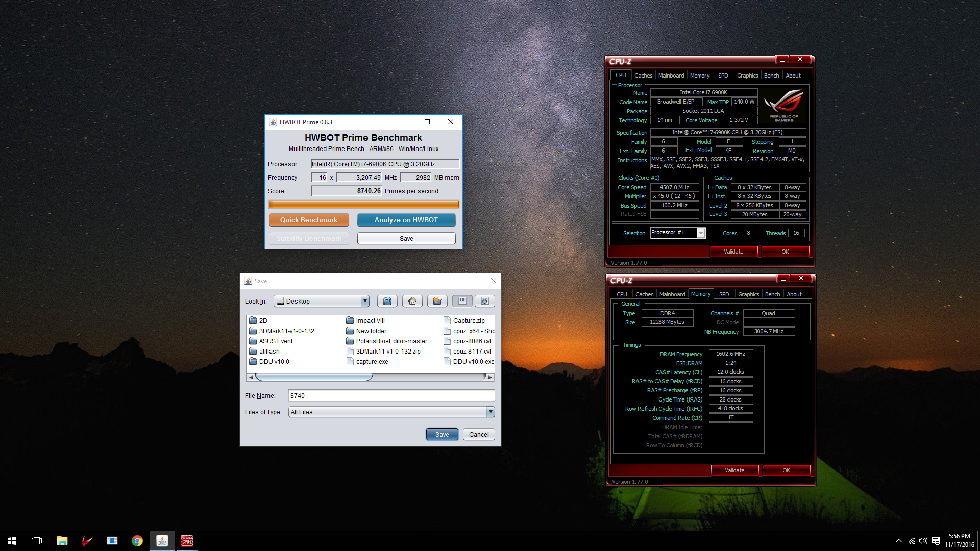980x551 pixels.
Task: Open Memory tab in top CPU-Z window
Action: [699, 76]
